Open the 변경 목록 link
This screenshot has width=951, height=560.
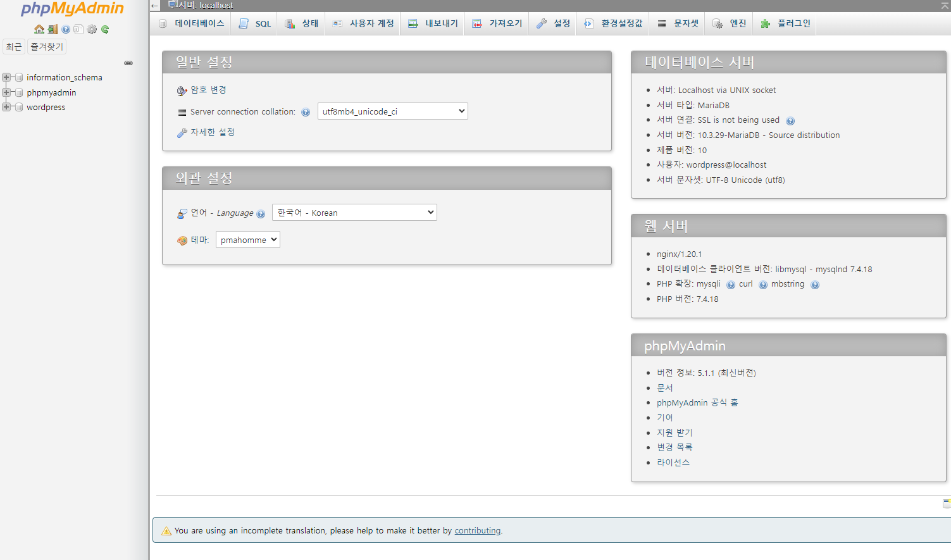(674, 447)
